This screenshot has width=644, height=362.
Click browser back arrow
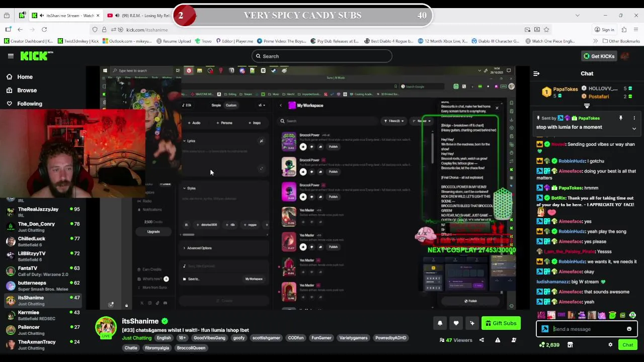coord(20,30)
